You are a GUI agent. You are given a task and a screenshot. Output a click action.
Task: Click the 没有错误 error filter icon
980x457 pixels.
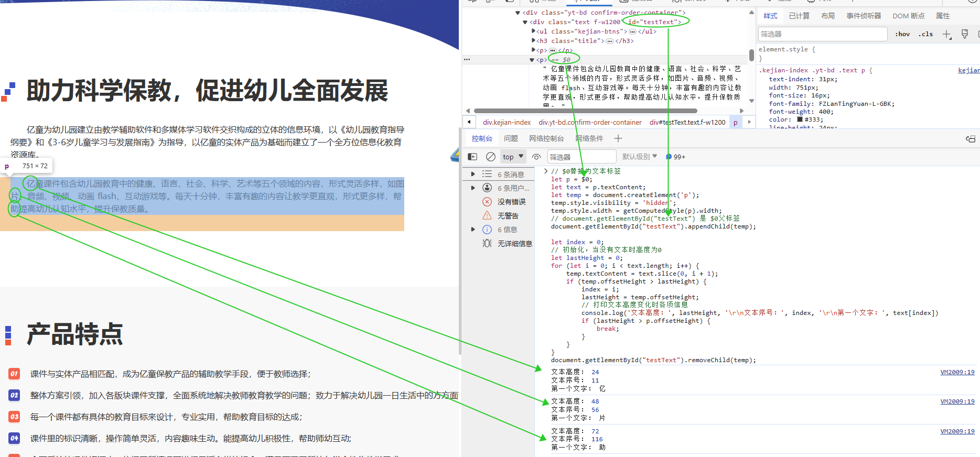tap(487, 202)
